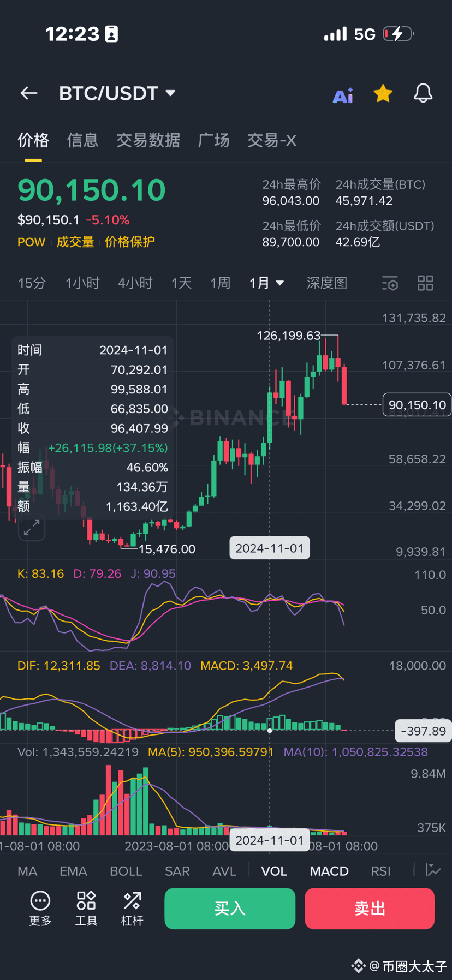Tap the 24h最高价 value 96,043.00
Image resolution: width=452 pixels, height=980 pixels.
click(291, 201)
